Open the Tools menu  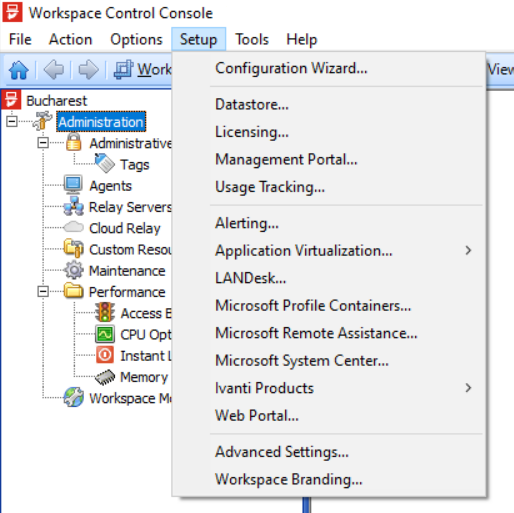(x=252, y=39)
